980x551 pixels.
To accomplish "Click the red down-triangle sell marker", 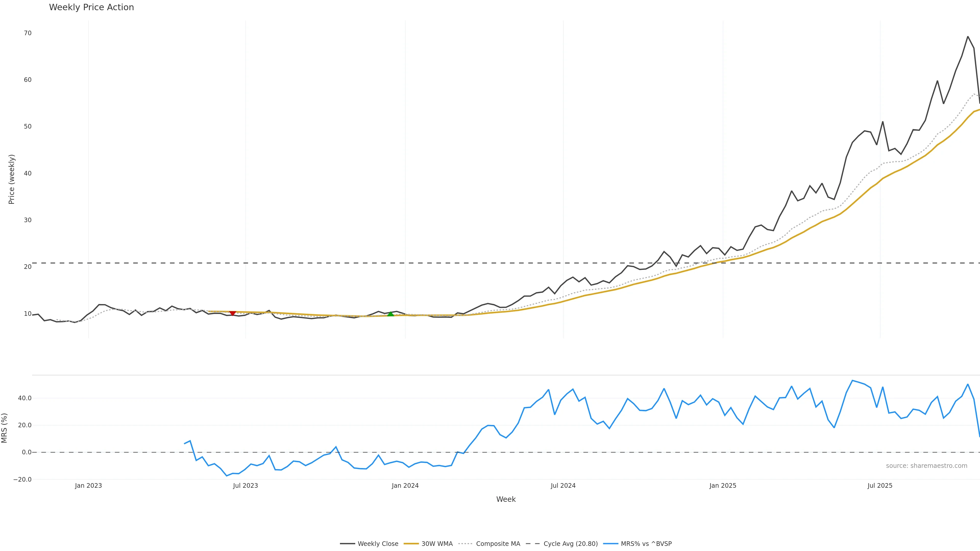I will (232, 313).
